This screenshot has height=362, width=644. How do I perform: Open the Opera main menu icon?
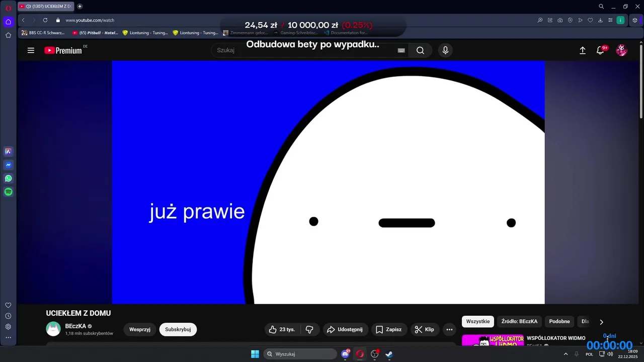pos(8,8)
